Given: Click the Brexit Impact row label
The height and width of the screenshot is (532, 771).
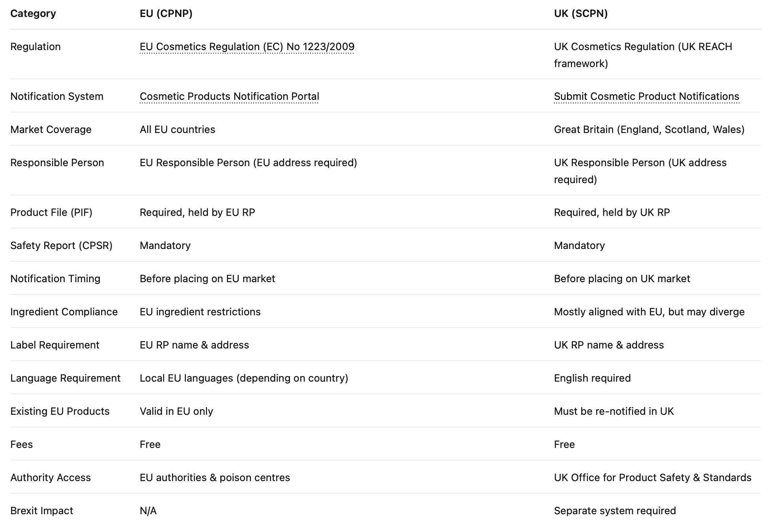Looking at the screenshot, I should [42, 511].
